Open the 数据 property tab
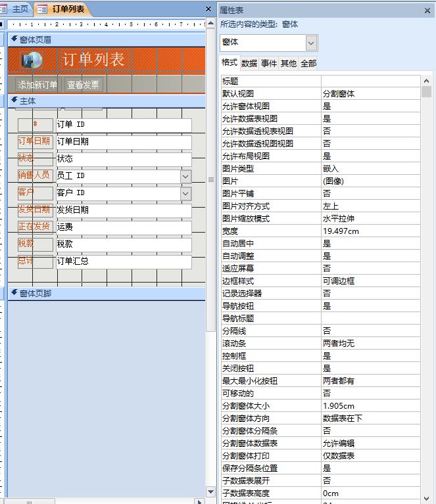This screenshot has width=436, height=504. [249, 63]
